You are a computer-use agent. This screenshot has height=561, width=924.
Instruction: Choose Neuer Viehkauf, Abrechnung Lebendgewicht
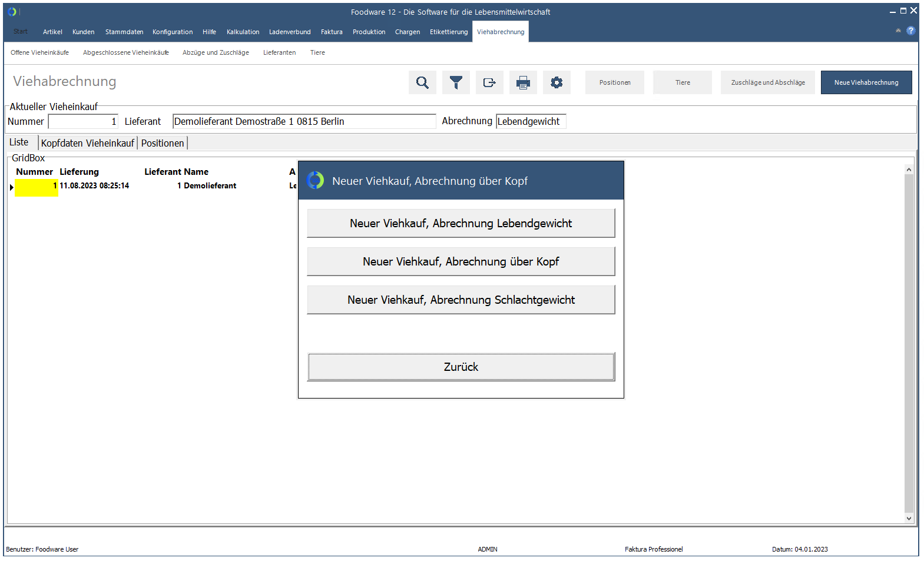click(461, 223)
